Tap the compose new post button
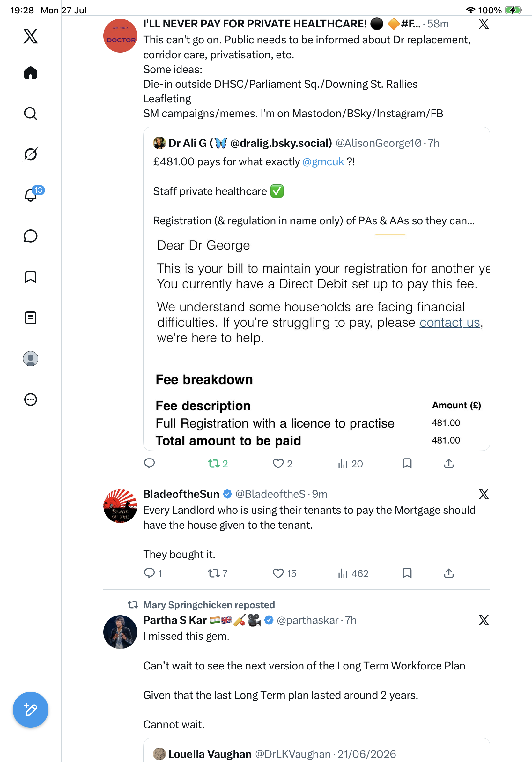The height and width of the screenshot is (762, 532). 31,710
